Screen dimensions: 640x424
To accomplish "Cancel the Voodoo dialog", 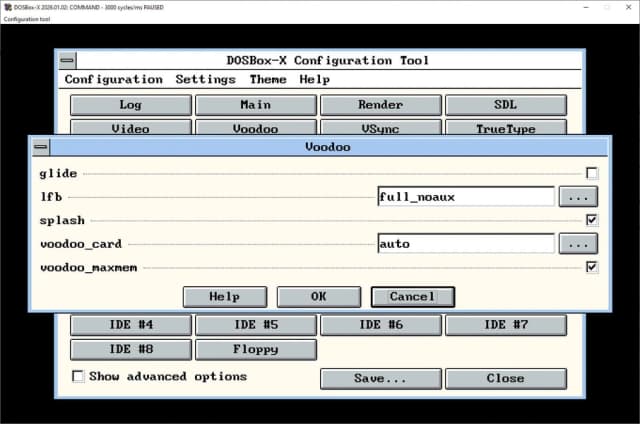I will coord(413,297).
